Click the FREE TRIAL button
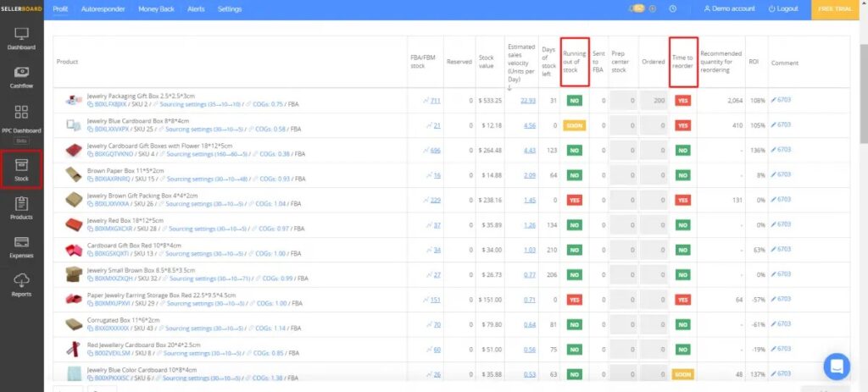The image size is (868, 392). [839, 8]
